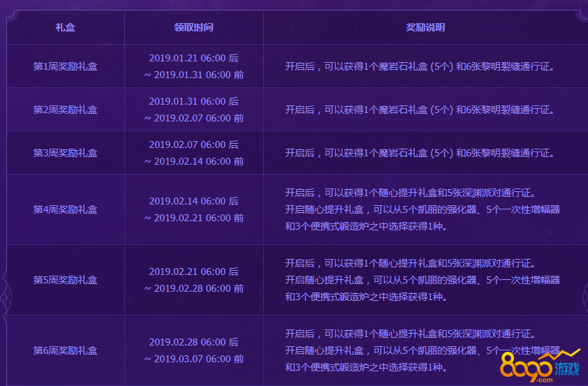
Task: Select the 第2周奖励礼盒 row label
Action: 66,110
